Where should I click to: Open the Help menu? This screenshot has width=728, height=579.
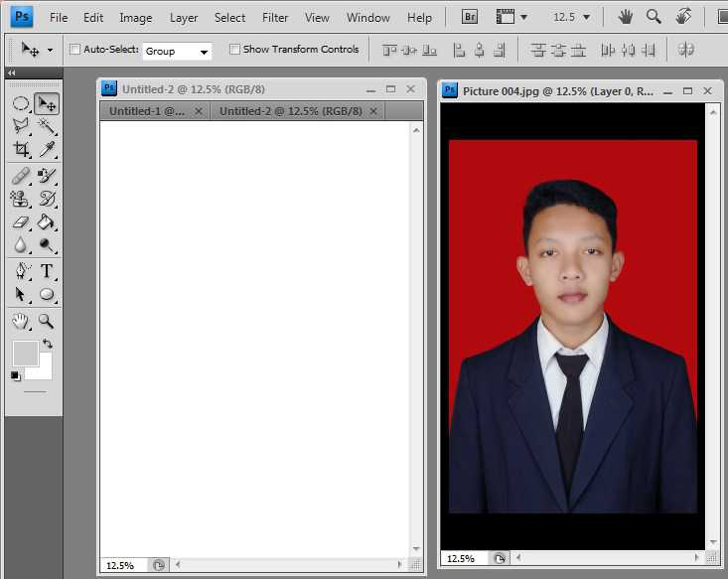tap(419, 18)
